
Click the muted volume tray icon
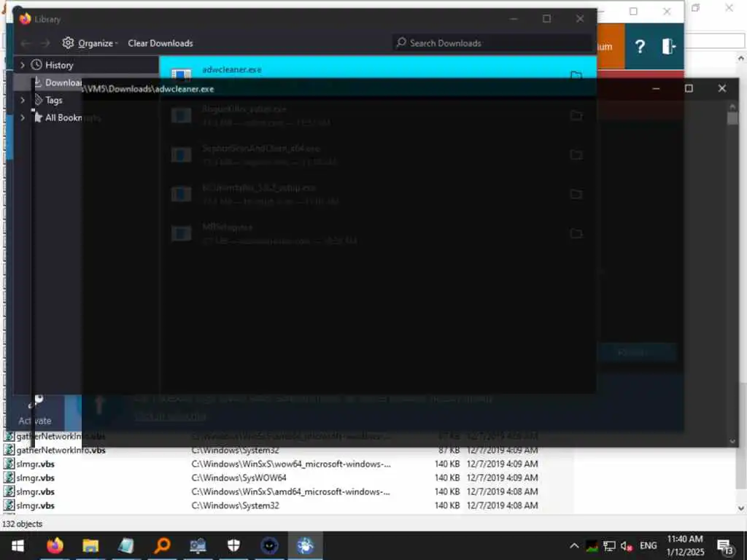point(626,546)
